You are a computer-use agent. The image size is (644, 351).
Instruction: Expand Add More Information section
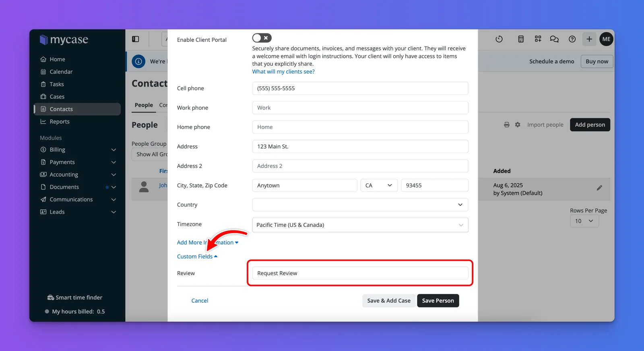[208, 243]
